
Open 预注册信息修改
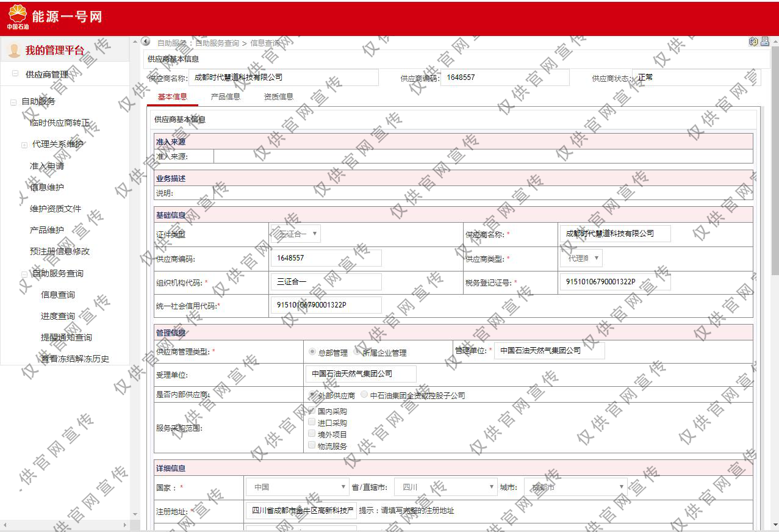(x=60, y=251)
